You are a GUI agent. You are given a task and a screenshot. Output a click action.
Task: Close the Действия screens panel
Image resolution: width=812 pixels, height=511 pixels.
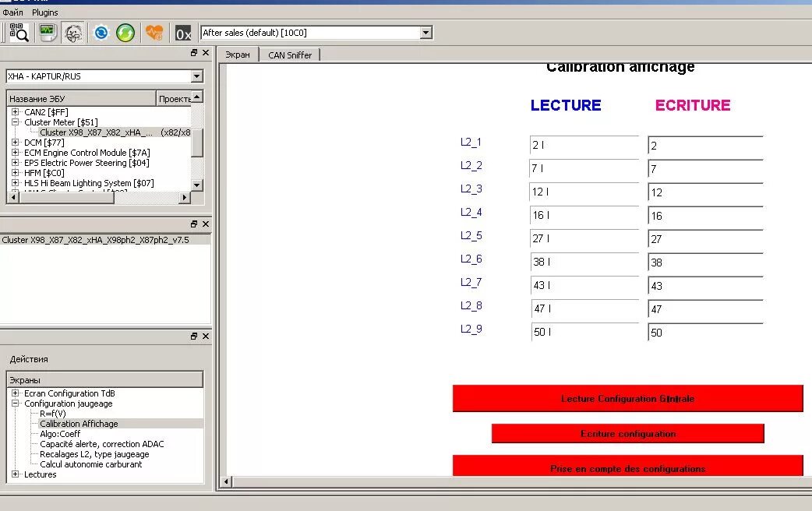click(206, 337)
